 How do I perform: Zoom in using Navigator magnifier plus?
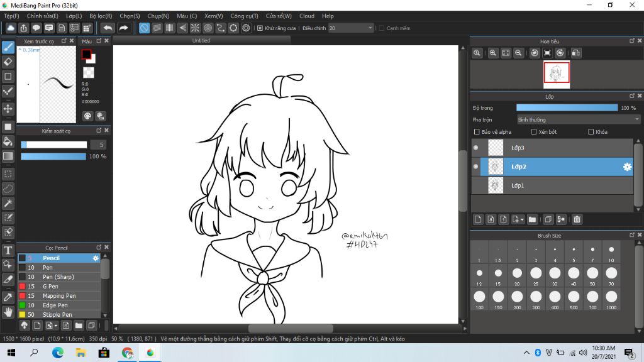(493, 53)
